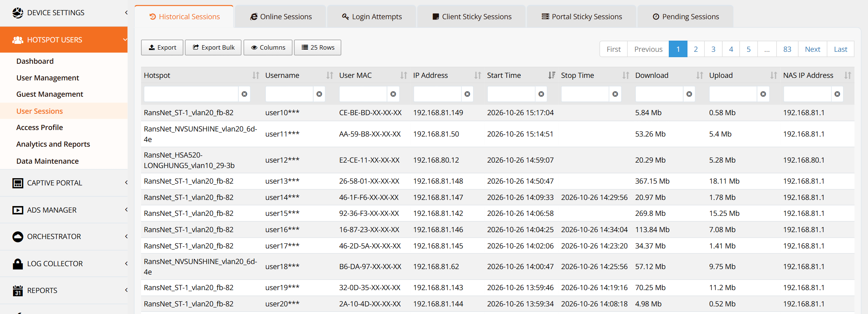Clear the Hotspot filter field
868x314 pixels.
pos(244,94)
